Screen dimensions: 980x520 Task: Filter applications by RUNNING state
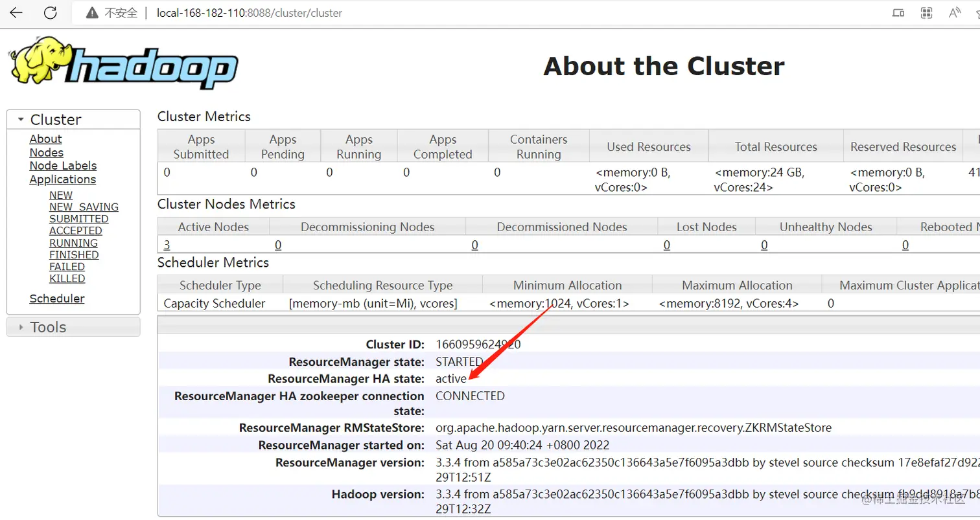[x=73, y=243]
